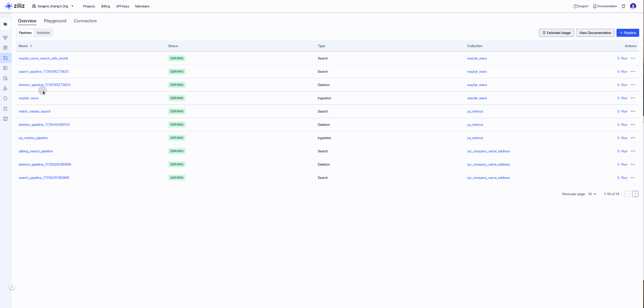
Task: Open the folder project icon in sidebar
Action: point(5,24)
